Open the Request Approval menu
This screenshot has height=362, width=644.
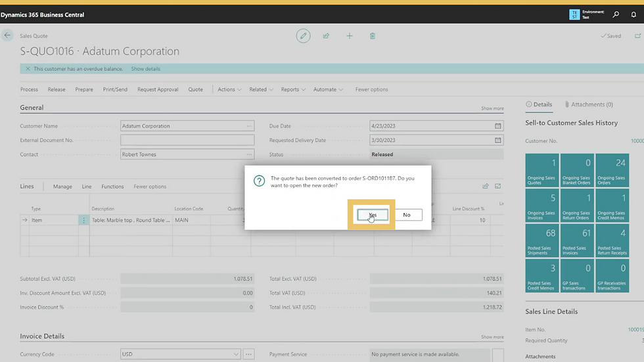[158, 89]
